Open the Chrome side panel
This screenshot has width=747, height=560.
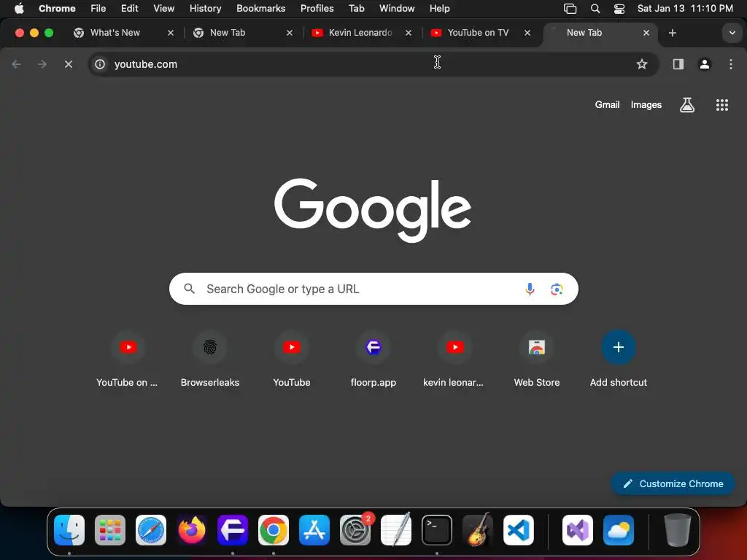click(x=678, y=64)
